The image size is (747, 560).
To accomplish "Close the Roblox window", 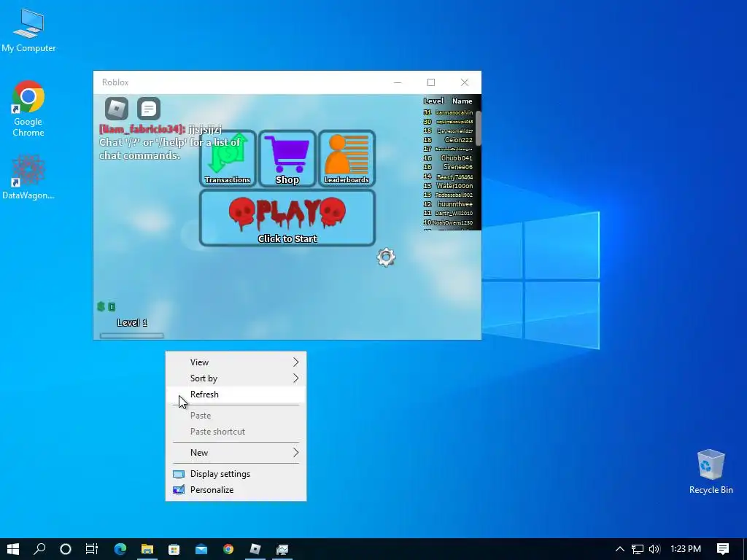I will pos(465,82).
